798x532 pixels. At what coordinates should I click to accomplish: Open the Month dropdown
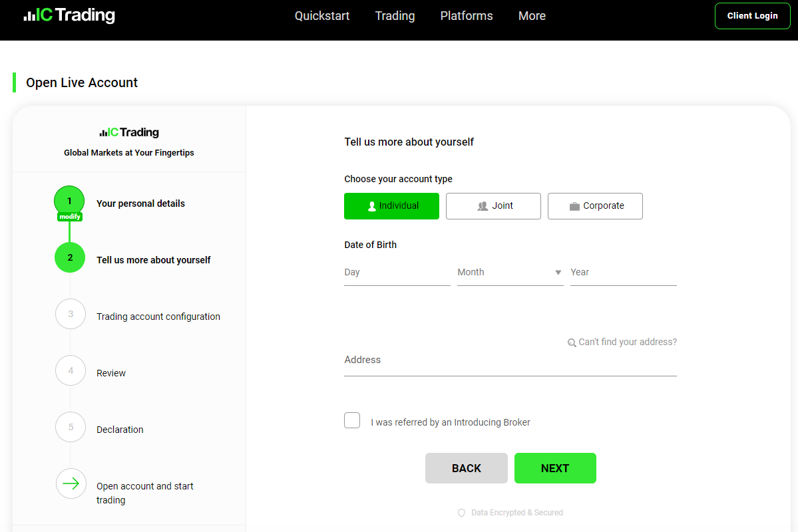pos(510,273)
